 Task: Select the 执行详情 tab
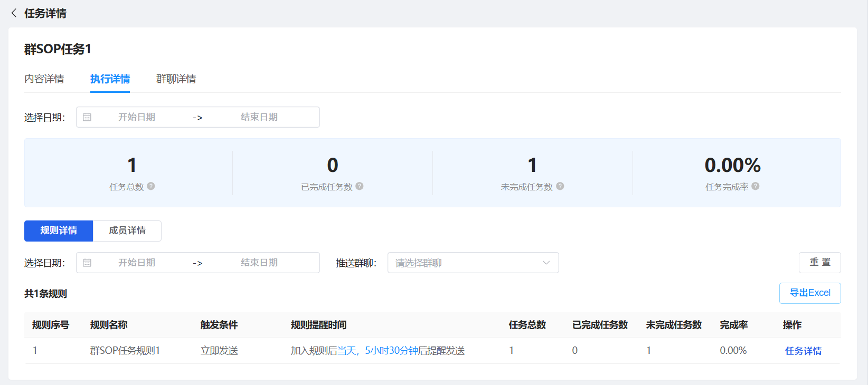pos(110,79)
